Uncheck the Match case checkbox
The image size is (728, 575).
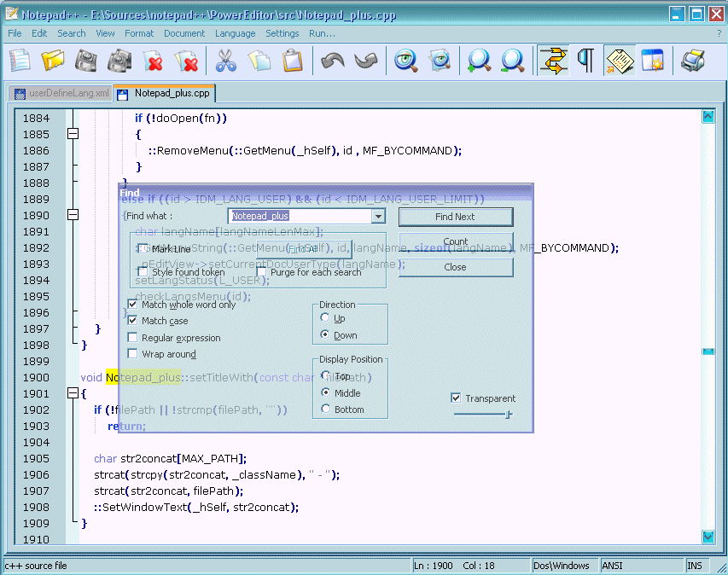[x=133, y=320]
